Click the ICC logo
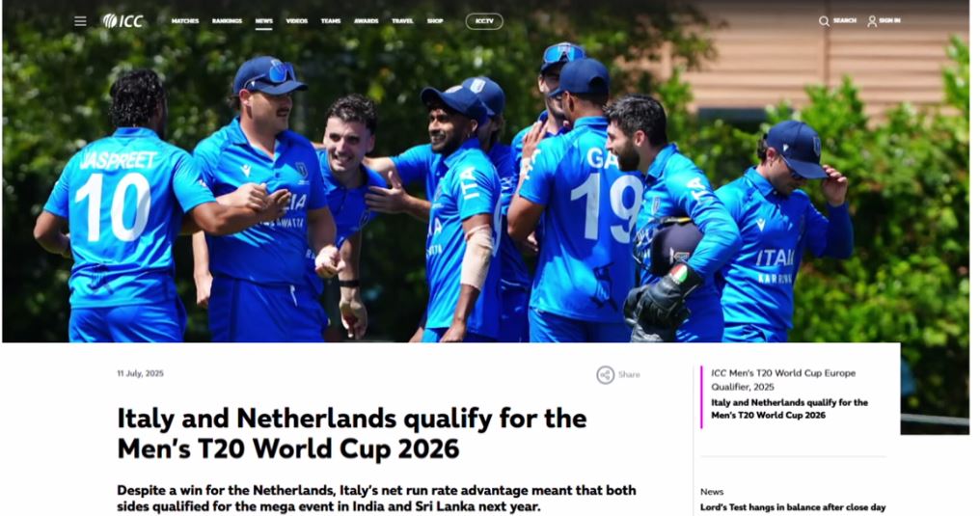 [x=123, y=21]
